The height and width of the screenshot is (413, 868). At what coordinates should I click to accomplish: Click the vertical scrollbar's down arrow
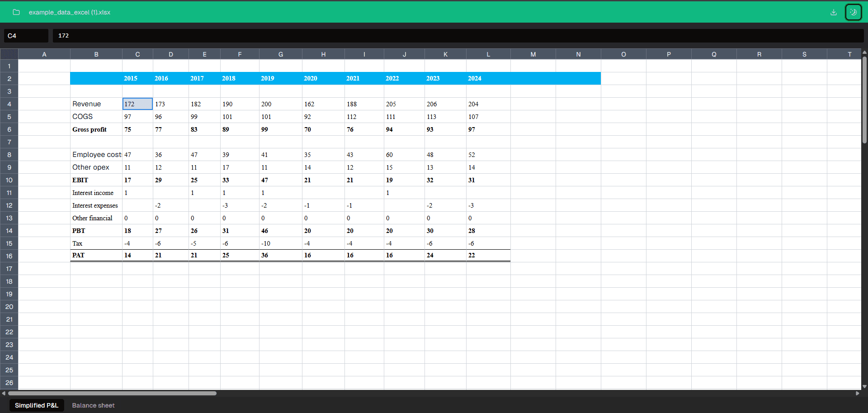point(864,386)
